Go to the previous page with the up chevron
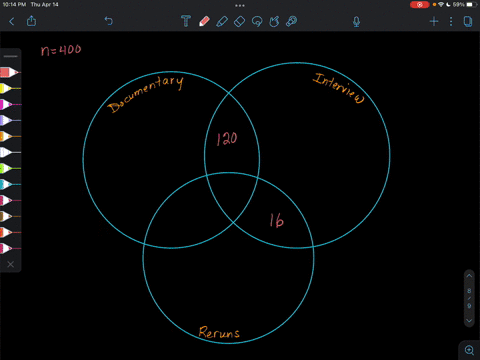 pyautogui.click(x=469, y=276)
